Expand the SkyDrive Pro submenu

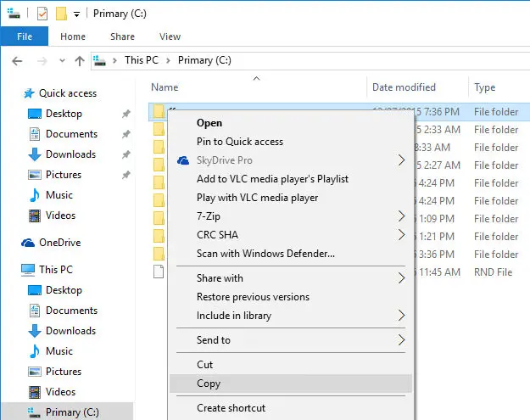pos(290,160)
